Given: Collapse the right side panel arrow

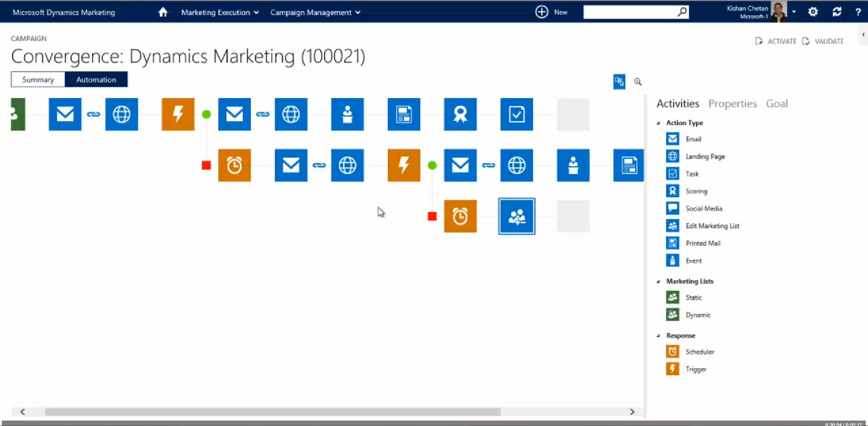Looking at the screenshot, I should point(863,34).
